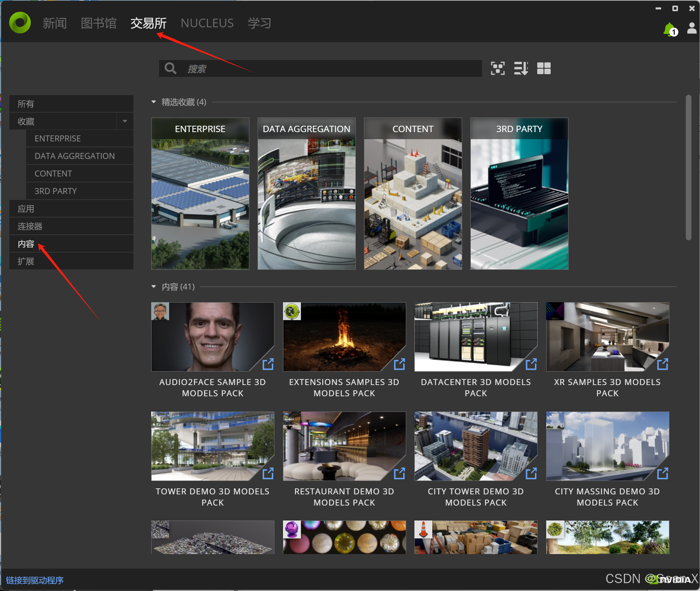Click the green fan badge on Extensions Samples card
This screenshot has width=700, height=591.
click(x=292, y=311)
